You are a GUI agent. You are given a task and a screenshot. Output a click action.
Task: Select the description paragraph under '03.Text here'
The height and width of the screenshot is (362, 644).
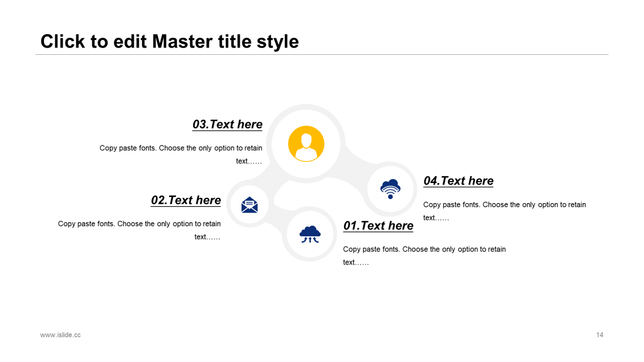181,154
